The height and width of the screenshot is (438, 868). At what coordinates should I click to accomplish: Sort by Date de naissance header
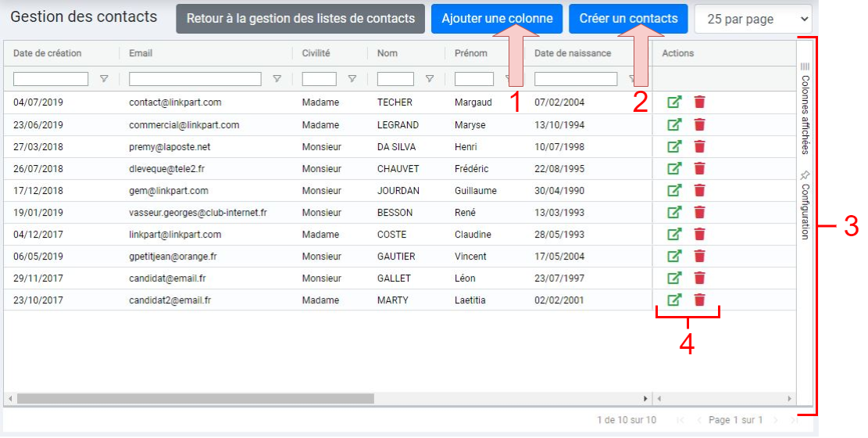[573, 53]
